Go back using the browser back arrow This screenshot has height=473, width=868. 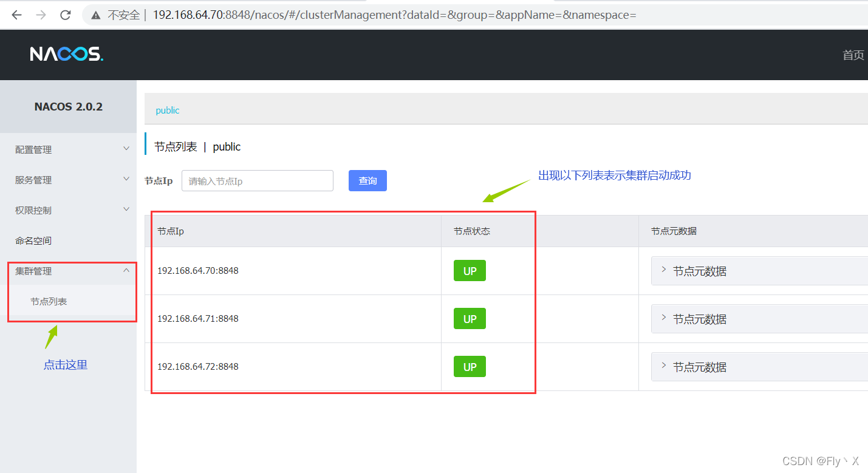(x=16, y=15)
